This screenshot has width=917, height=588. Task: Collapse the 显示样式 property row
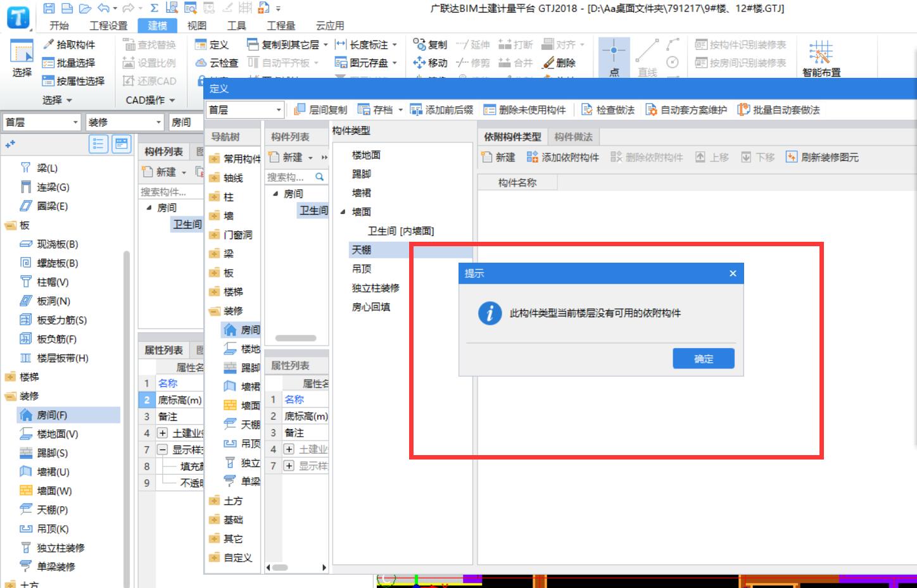(162, 449)
